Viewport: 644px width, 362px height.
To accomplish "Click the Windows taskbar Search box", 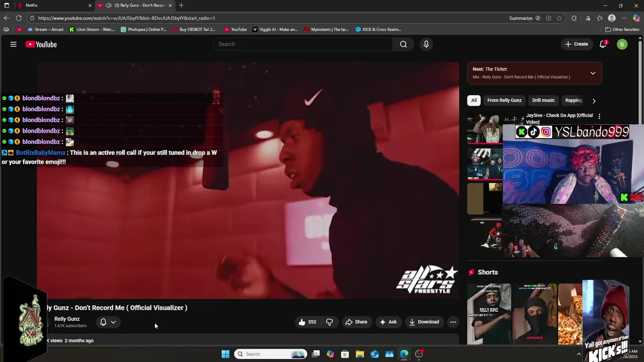I will click(x=271, y=354).
